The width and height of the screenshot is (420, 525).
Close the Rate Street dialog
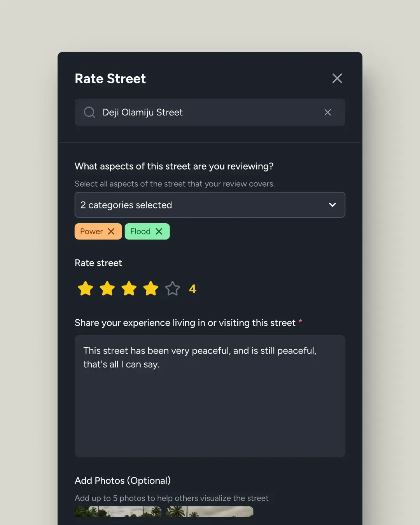click(337, 78)
